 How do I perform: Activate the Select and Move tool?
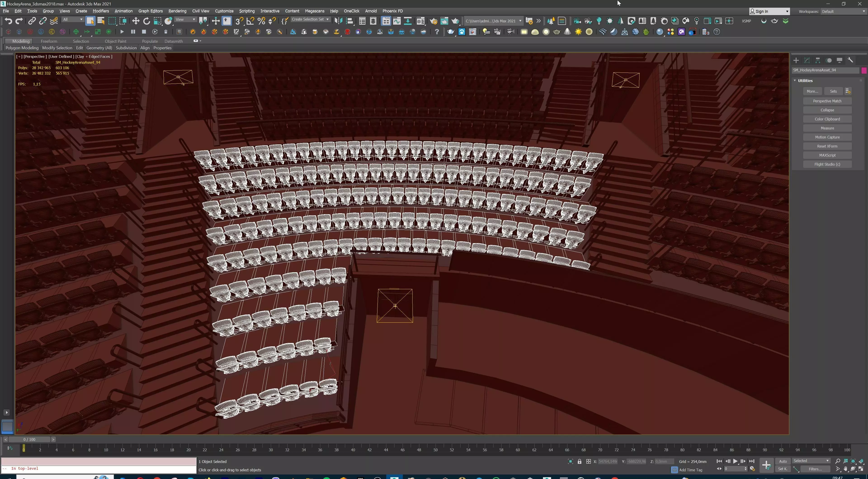tap(135, 21)
